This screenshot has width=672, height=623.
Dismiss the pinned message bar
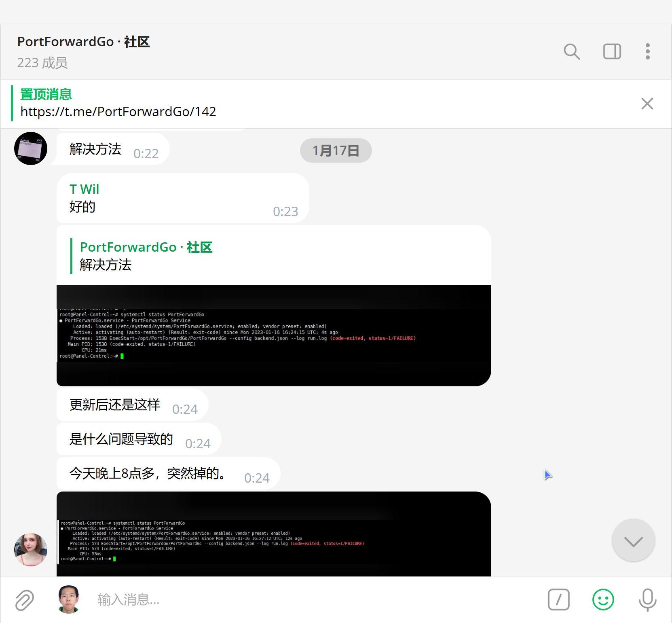[647, 104]
